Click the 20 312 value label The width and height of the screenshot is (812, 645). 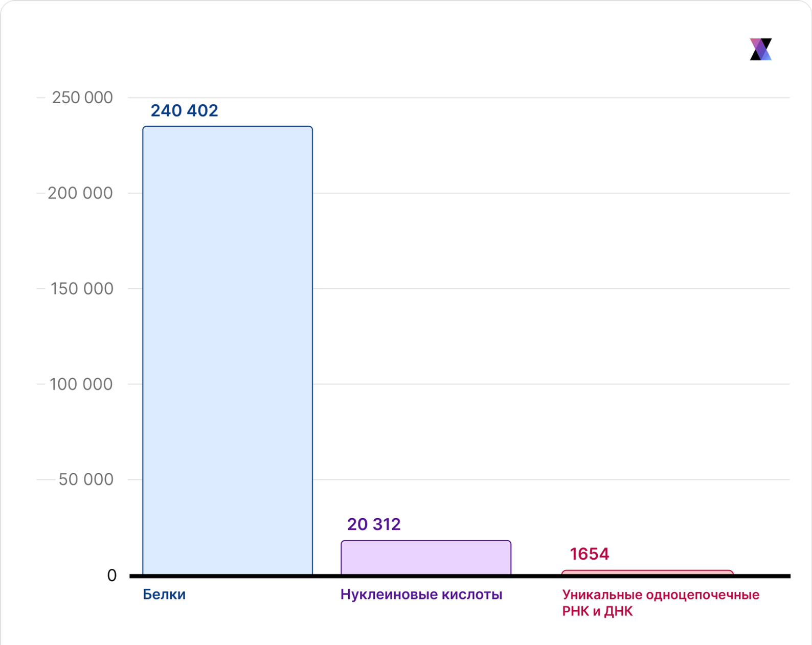pos(374,524)
